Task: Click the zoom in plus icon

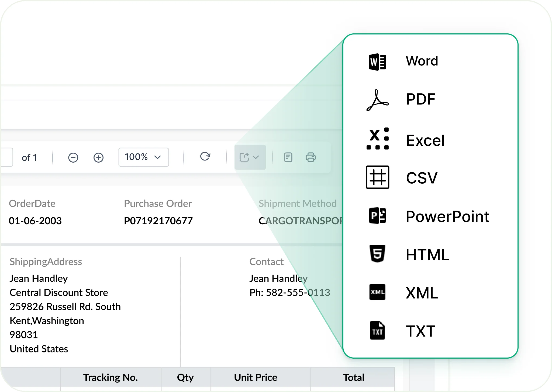Action: [98, 157]
